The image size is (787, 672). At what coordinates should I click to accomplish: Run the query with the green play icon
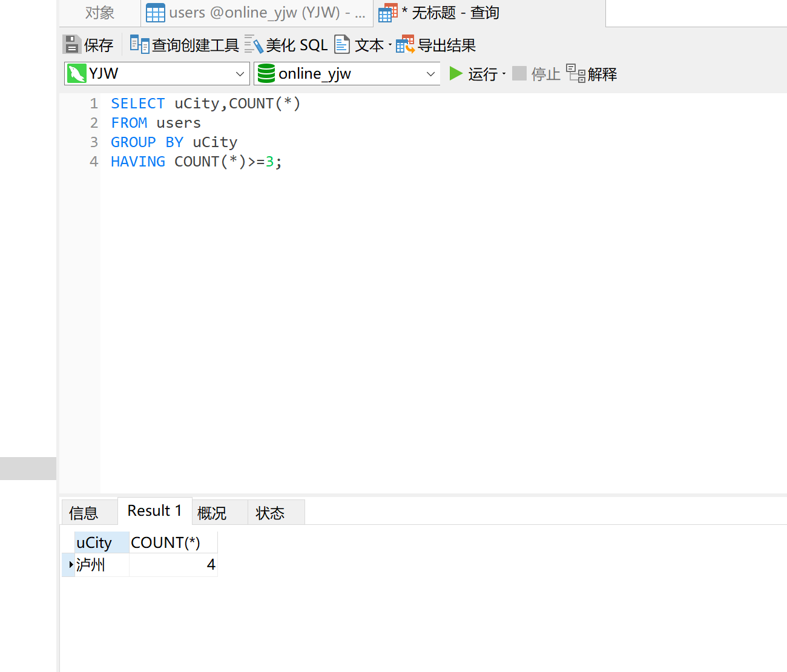coord(456,74)
